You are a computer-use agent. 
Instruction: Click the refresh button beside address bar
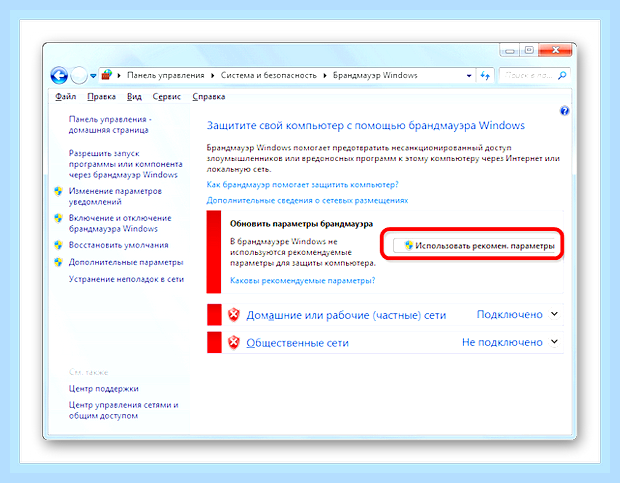tap(485, 75)
